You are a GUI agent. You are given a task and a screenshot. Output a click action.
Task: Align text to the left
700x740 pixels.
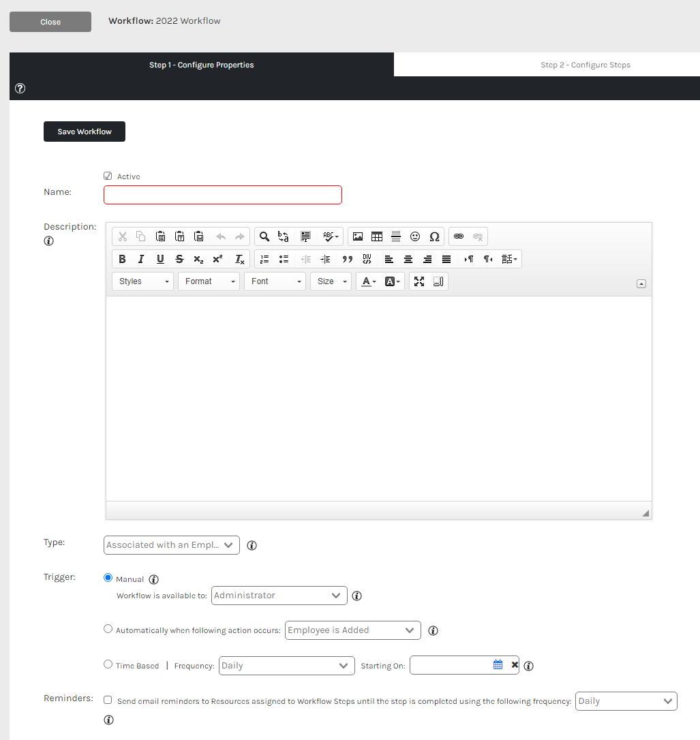coord(389,259)
